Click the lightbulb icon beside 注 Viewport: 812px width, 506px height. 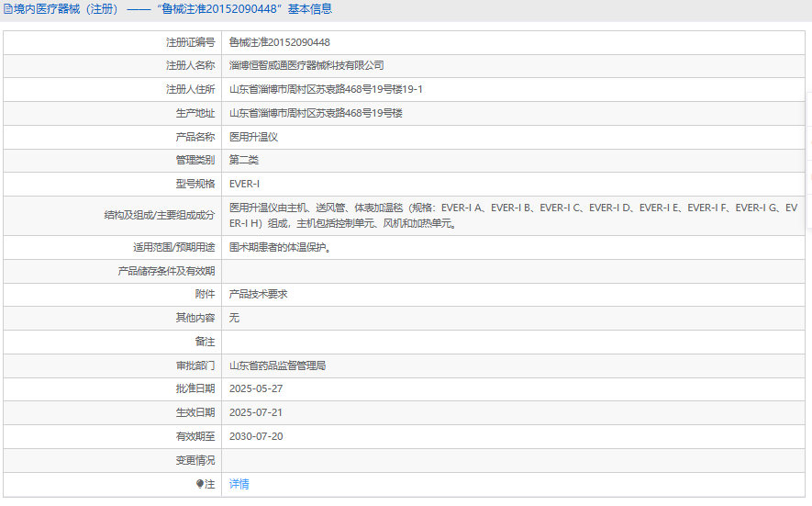(x=200, y=484)
